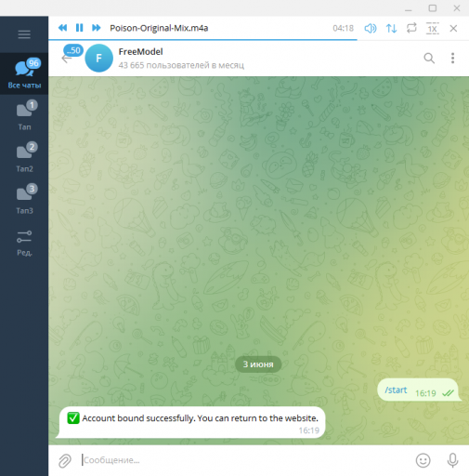Select the Все чаты folder
469x476 pixels.
(x=24, y=73)
